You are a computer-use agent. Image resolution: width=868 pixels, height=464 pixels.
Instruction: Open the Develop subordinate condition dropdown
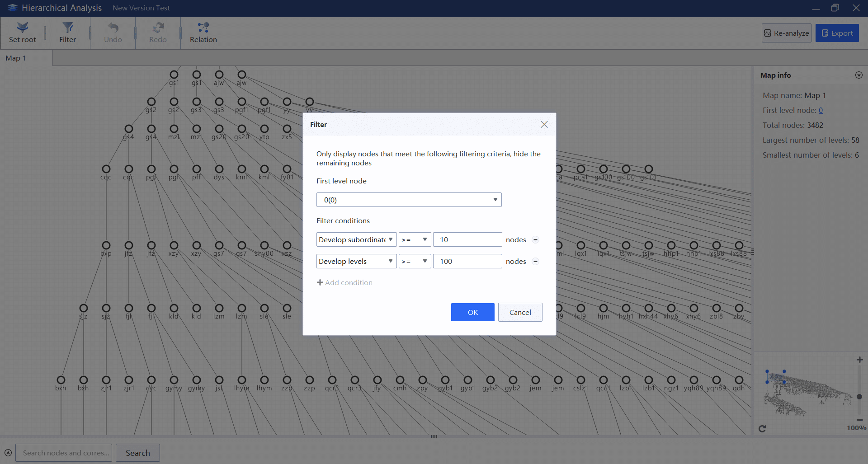(356, 239)
